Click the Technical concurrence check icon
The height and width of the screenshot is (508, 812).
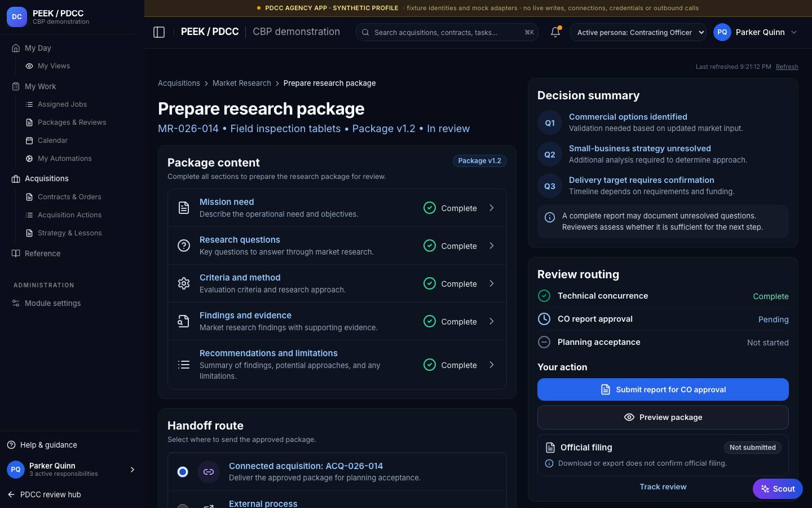click(x=544, y=296)
